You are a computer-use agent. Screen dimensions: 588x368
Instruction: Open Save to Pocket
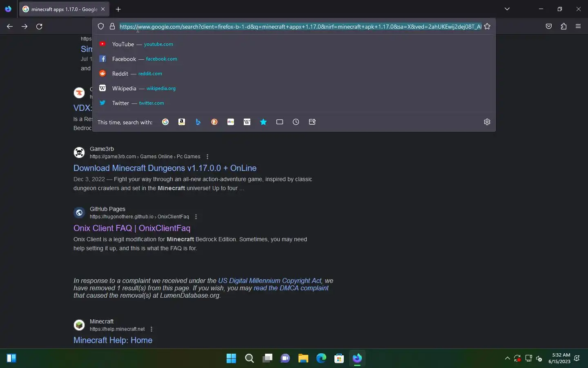(549, 27)
